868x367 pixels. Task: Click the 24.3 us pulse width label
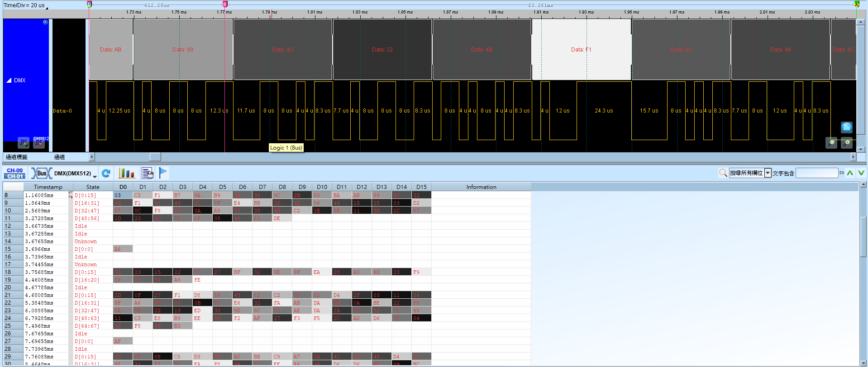[x=604, y=111]
